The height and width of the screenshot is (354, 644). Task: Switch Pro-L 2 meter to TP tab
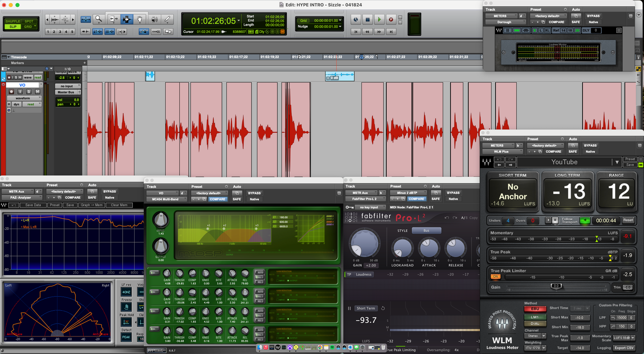coord(349,274)
